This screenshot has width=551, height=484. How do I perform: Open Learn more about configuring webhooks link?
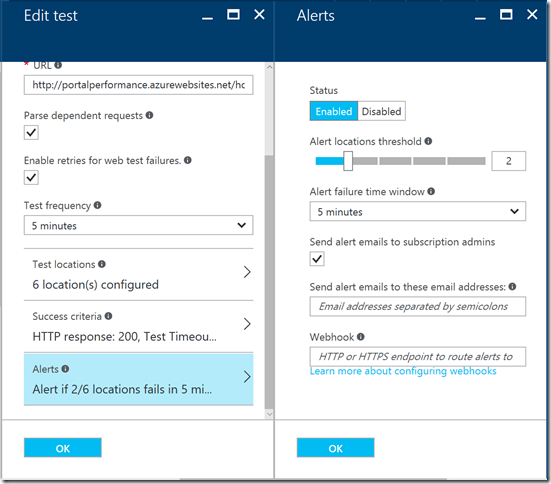(x=403, y=371)
